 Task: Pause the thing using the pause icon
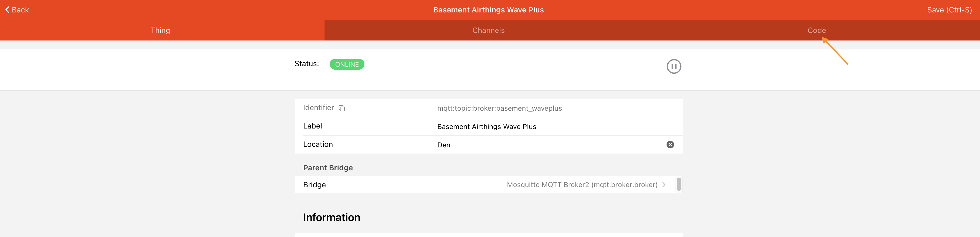(674, 66)
